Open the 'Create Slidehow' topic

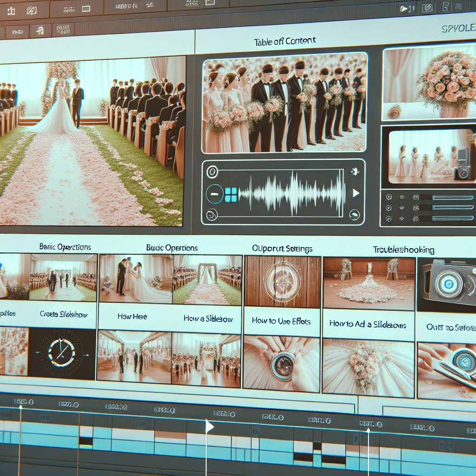(63, 314)
